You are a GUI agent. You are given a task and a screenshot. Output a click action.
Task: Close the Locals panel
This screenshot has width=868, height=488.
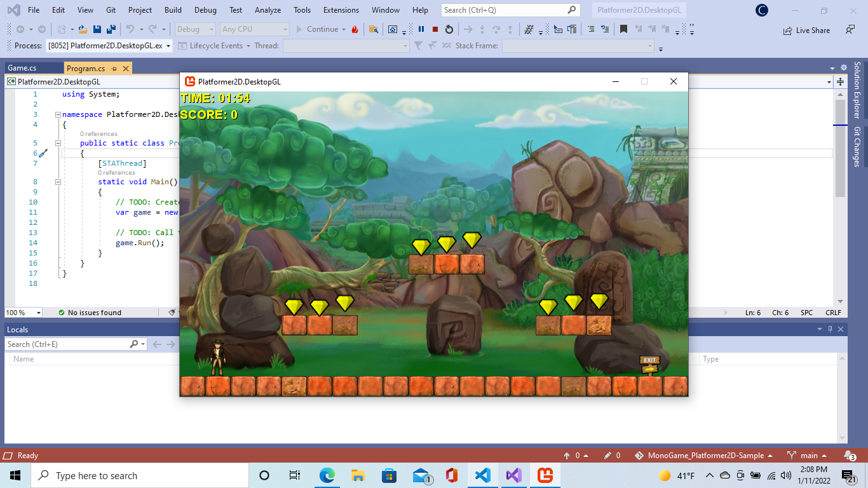pos(841,329)
